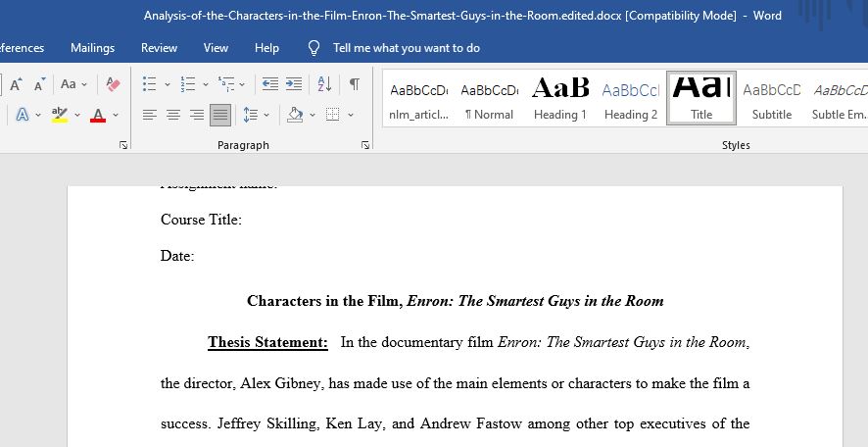Click the Decrease Font Size icon
The image size is (868, 447).
click(39, 84)
